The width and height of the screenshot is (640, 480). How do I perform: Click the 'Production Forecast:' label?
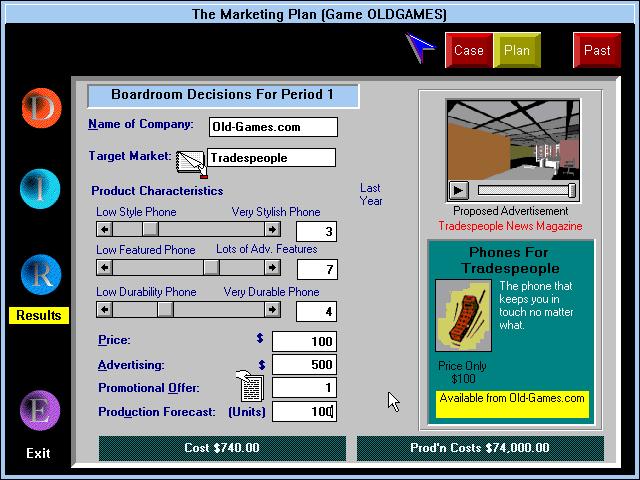pyautogui.click(x=157, y=412)
